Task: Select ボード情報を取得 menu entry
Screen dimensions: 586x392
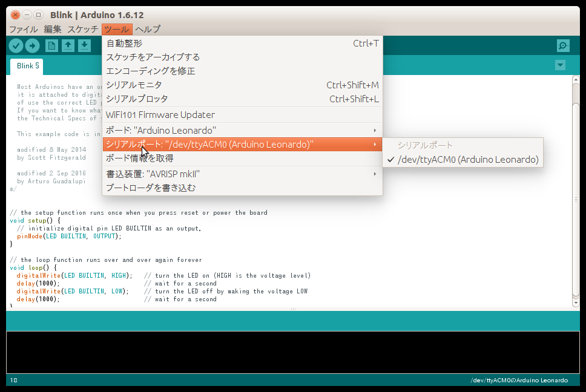Action: pyautogui.click(x=242, y=158)
